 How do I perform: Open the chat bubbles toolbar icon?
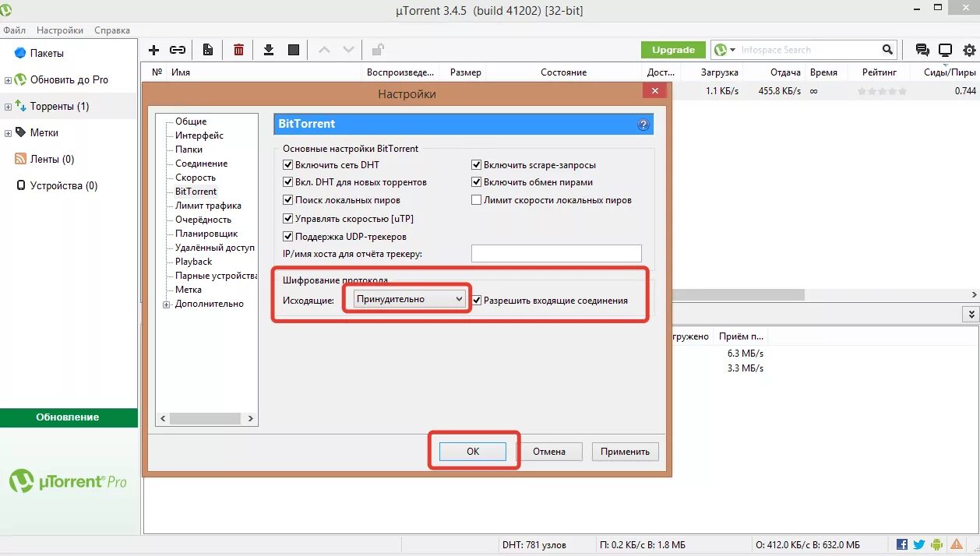coord(922,50)
